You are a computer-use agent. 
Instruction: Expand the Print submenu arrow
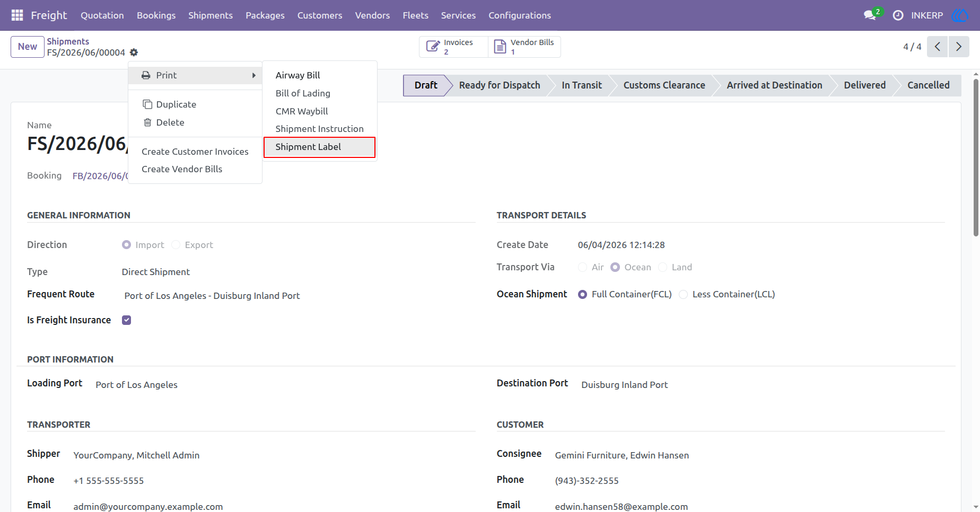click(254, 75)
